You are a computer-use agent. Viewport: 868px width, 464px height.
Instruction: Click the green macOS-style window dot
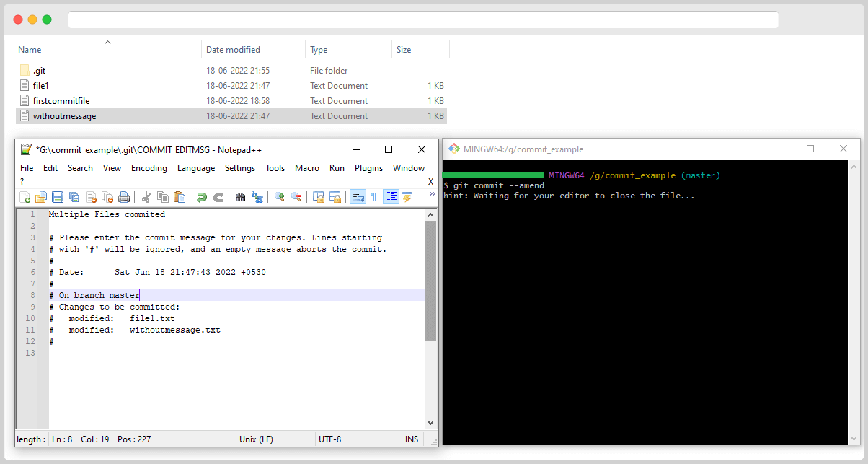pos(47,19)
